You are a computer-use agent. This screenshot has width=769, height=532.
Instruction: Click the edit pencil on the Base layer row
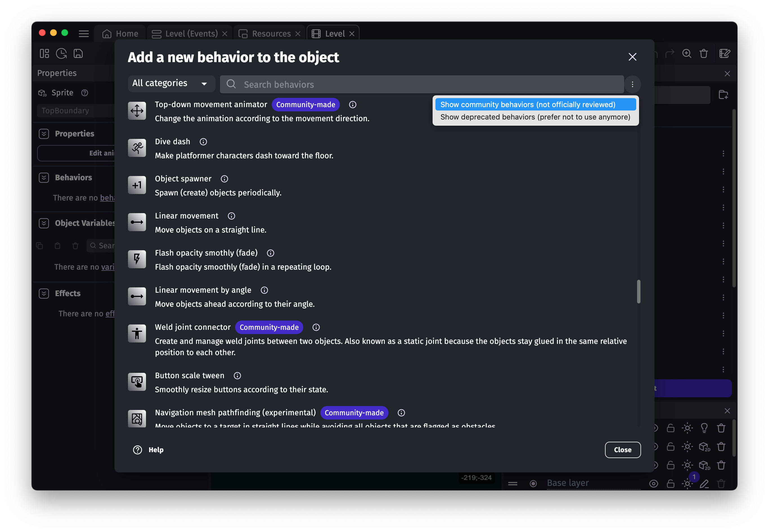pyautogui.click(x=705, y=484)
